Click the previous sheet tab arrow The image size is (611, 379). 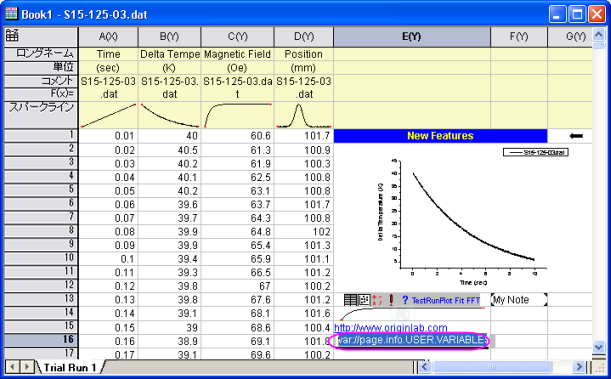(x=12, y=367)
